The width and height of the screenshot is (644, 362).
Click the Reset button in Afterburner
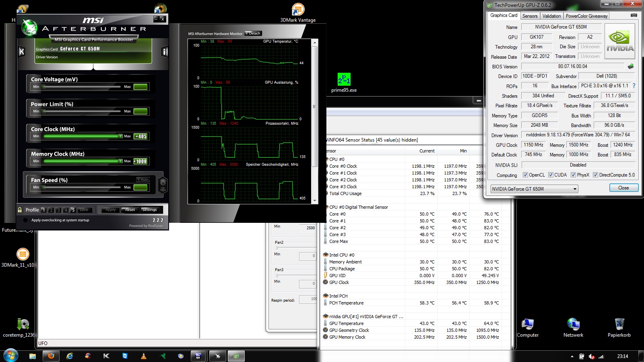click(x=130, y=210)
